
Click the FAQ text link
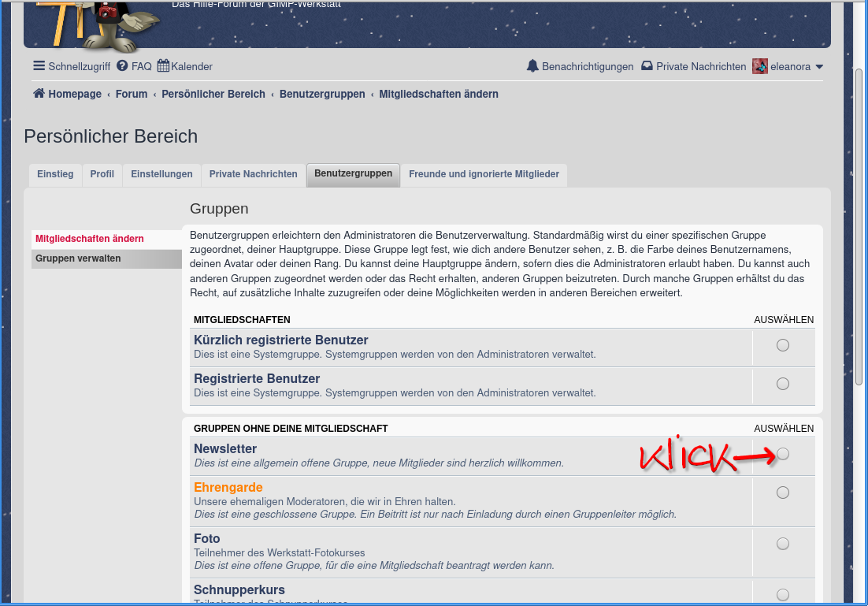coord(141,66)
